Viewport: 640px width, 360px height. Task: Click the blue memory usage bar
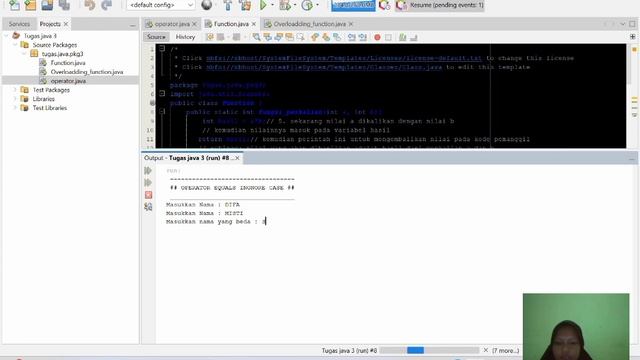coord(353,5)
